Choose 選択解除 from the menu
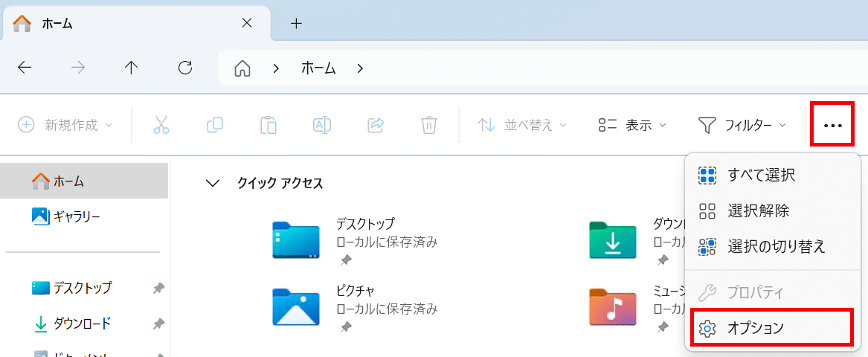Viewport: 868px width, 357px height. click(x=773, y=210)
